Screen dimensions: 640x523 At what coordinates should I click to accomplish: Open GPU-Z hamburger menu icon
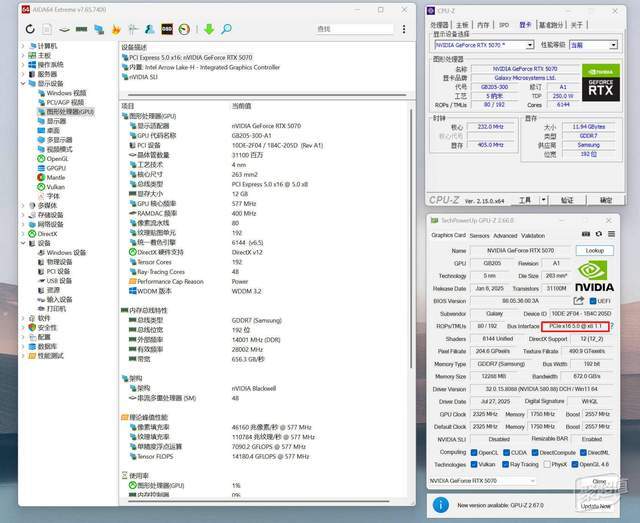(611, 234)
